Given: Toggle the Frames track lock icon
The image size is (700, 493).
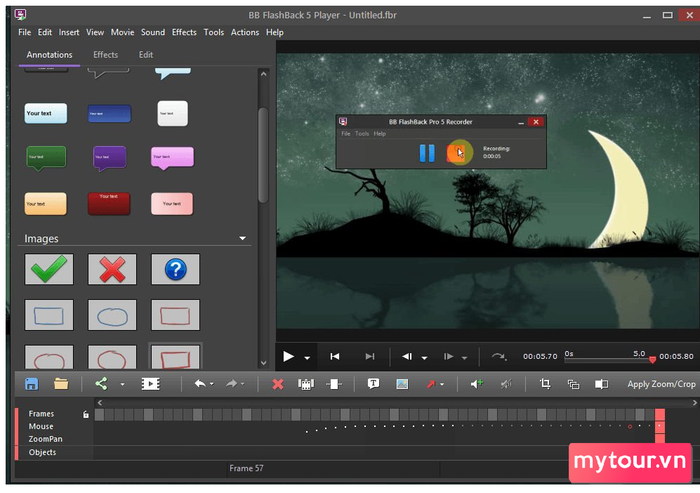Looking at the screenshot, I should pos(86,414).
